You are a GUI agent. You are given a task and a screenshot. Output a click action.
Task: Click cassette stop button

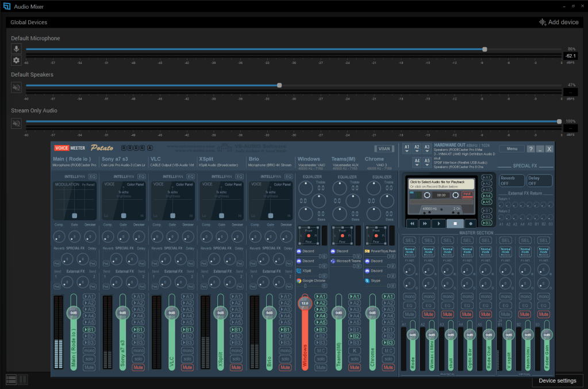(455, 223)
